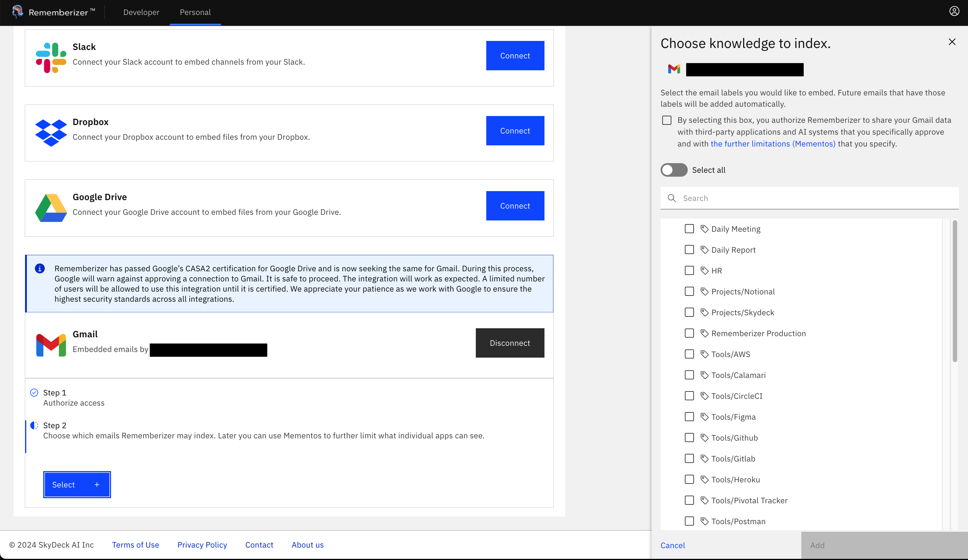
Task: Click the info icon in the CASA2 notice
Action: click(x=40, y=268)
